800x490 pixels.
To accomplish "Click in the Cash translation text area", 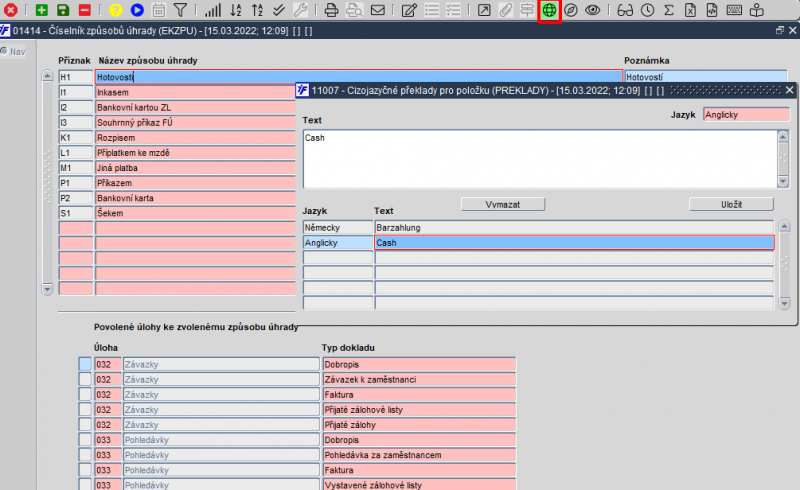I will point(540,159).
